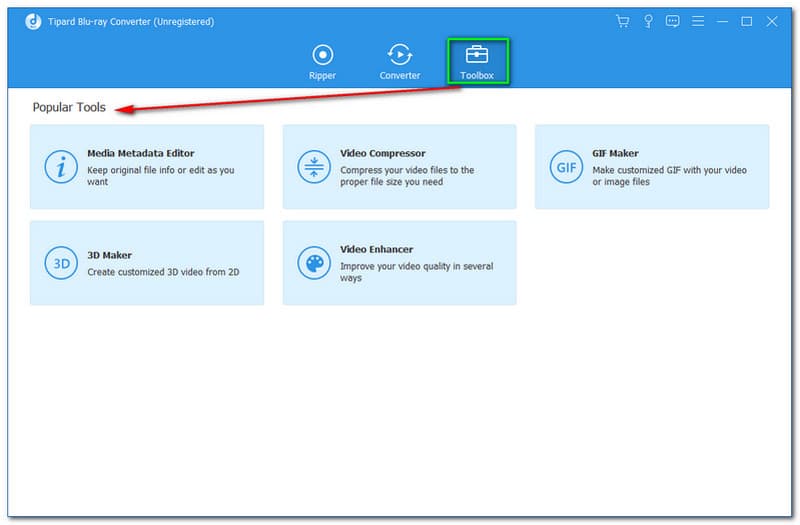Click the 3D Maker icon
Image resolution: width=800 pixels, height=525 pixels.
tap(61, 263)
